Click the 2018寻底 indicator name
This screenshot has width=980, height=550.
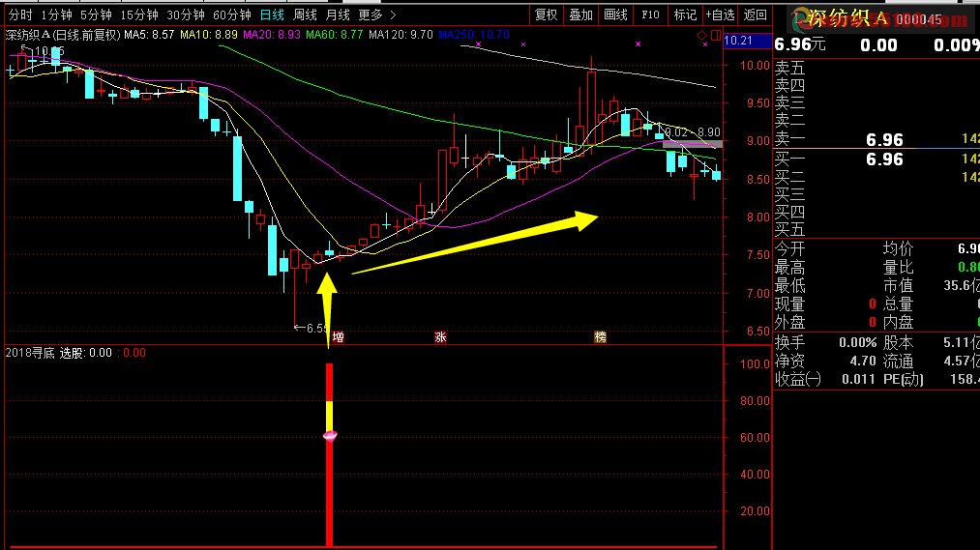point(30,353)
